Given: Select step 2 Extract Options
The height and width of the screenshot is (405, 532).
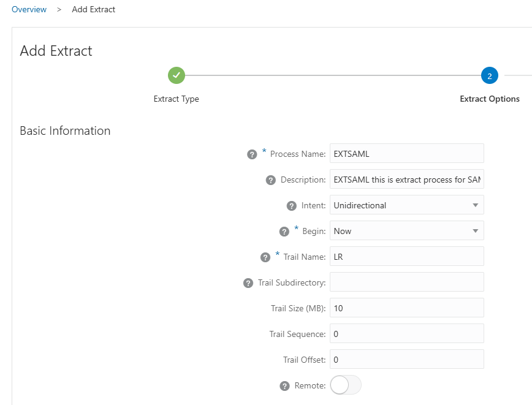Looking at the screenshot, I should coord(490,76).
